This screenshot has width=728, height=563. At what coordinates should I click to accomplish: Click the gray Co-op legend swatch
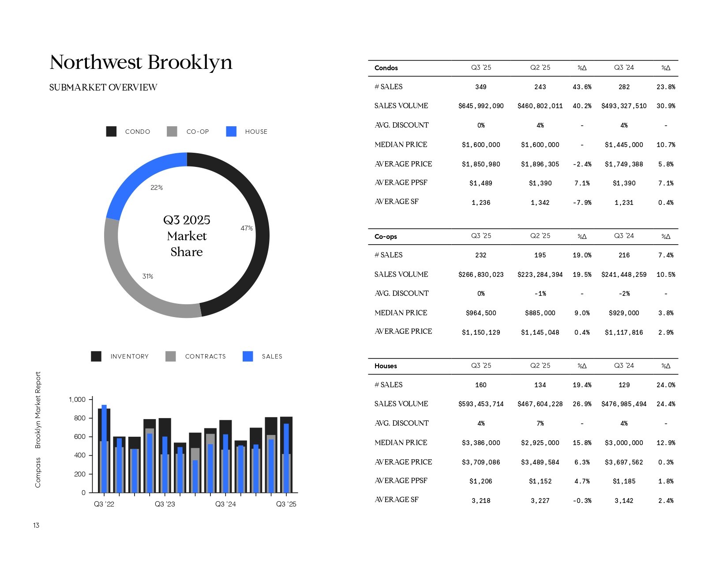(172, 132)
